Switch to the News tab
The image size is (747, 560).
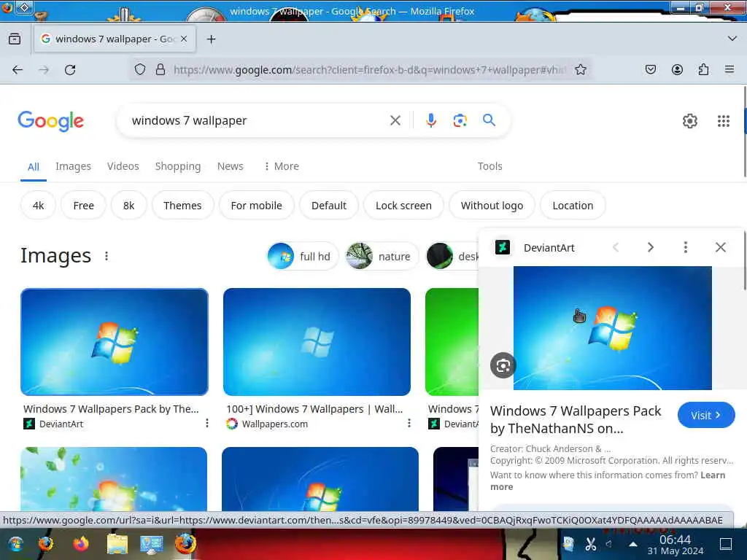[x=230, y=166]
